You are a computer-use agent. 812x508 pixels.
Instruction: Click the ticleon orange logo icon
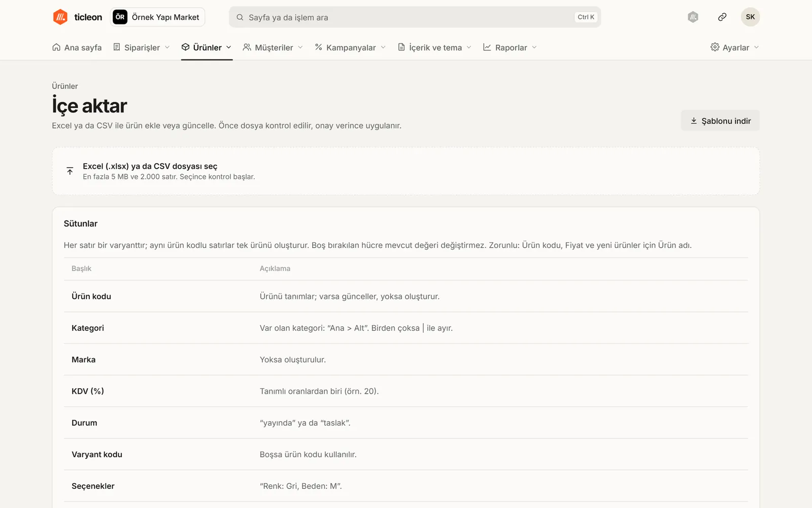(60, 17)
